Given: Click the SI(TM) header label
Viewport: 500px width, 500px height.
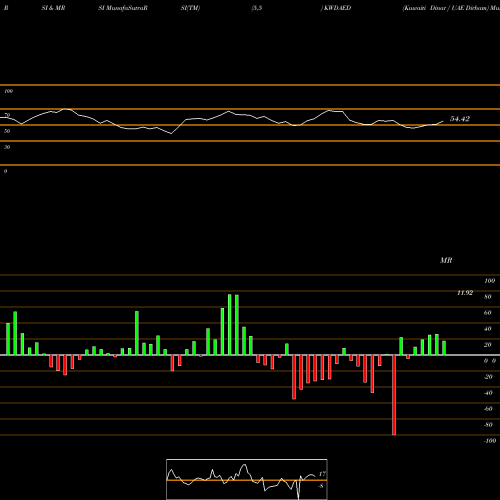Looking at the screenshot, I should (x=190, y=8).
